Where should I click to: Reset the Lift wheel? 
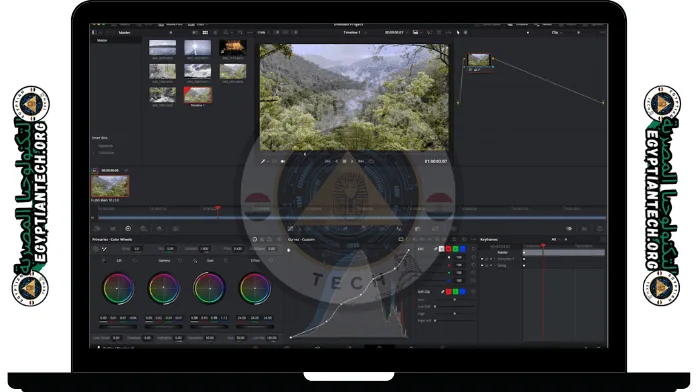click(135, 260)
